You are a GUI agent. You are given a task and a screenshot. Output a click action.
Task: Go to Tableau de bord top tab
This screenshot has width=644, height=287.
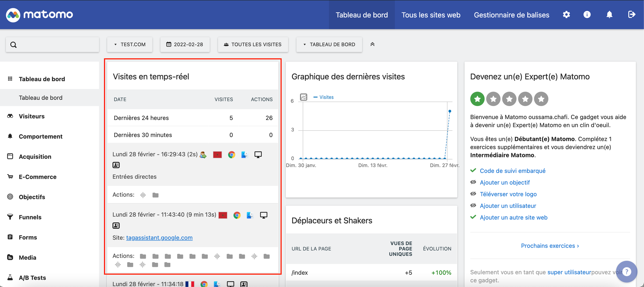tap(362, 15)
